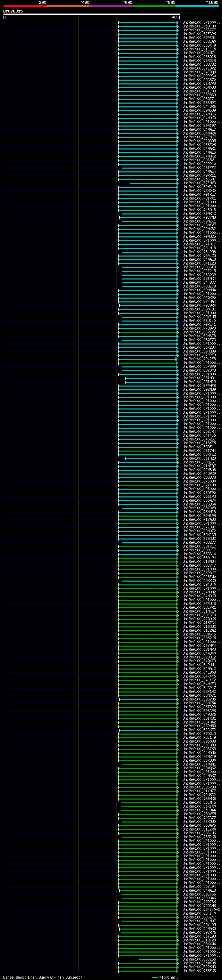Click the query name BP076355
The width and height of the screenshot is (222, 980).
[x=13, y=11]
